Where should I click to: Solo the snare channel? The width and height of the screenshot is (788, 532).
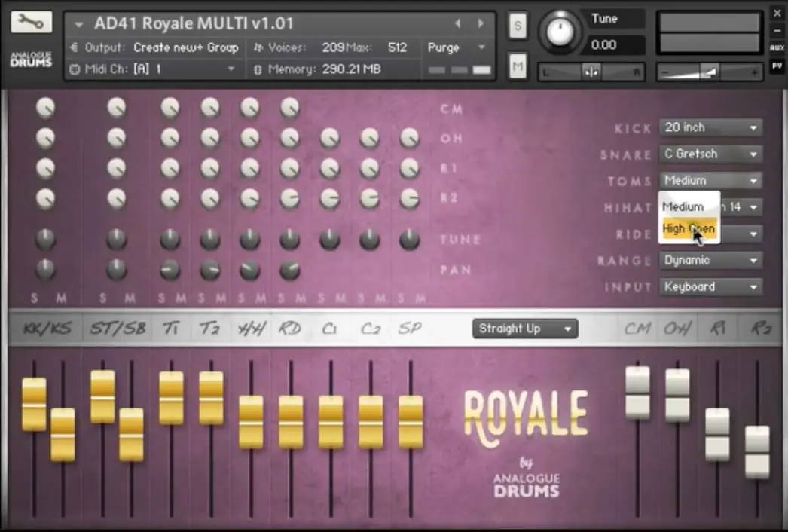click(103, 298)
